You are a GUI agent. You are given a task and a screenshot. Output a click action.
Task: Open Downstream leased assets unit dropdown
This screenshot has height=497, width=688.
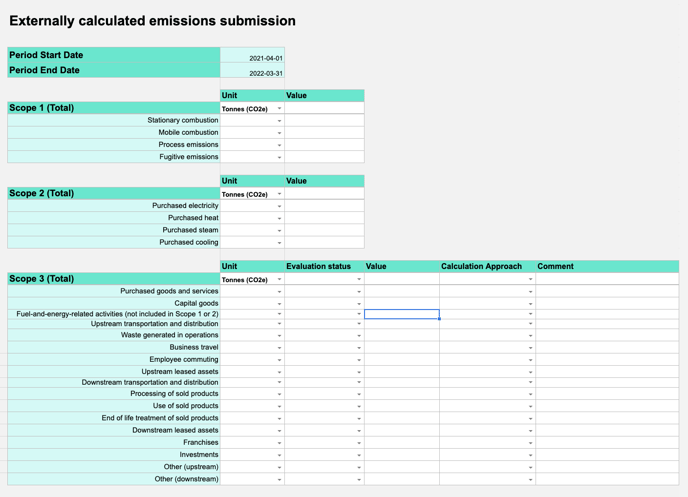tap(279, 431)
